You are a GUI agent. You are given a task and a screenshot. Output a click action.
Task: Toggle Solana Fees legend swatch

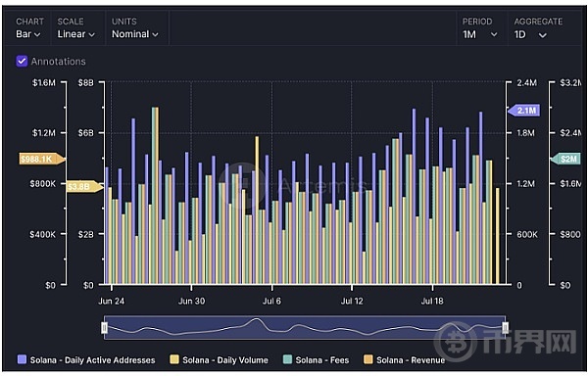(287, 359)
